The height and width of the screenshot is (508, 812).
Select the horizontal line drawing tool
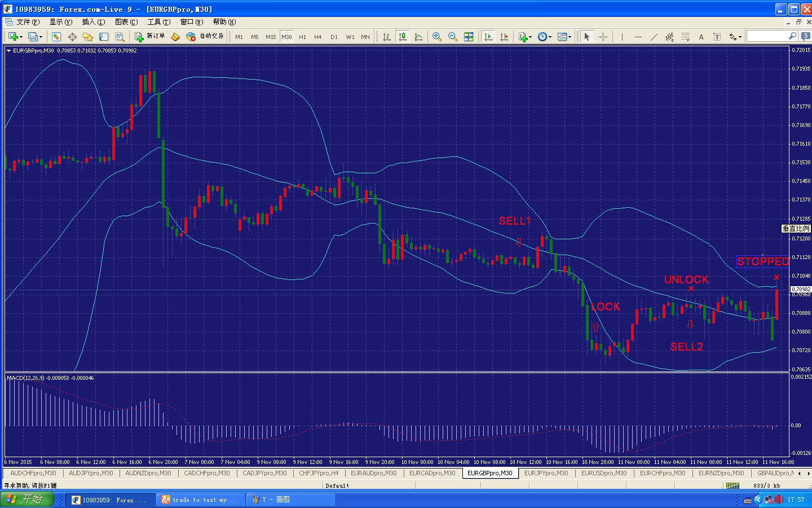pos(638,37)
